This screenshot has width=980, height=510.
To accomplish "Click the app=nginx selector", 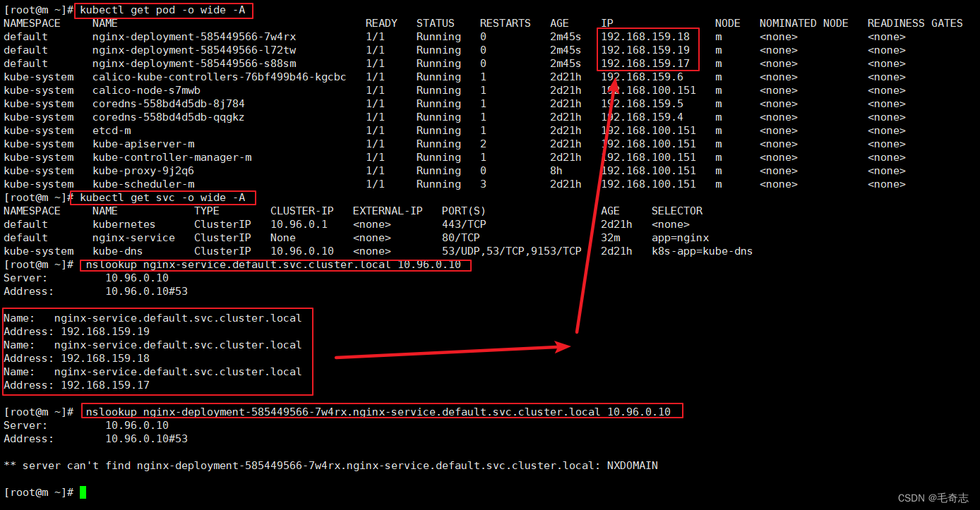I will point(680,238).
